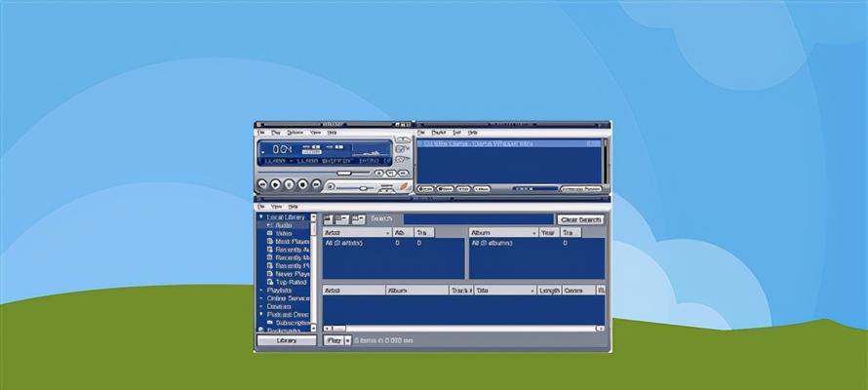Collapse the Podcast Directory tree node

tap(260, 314)
